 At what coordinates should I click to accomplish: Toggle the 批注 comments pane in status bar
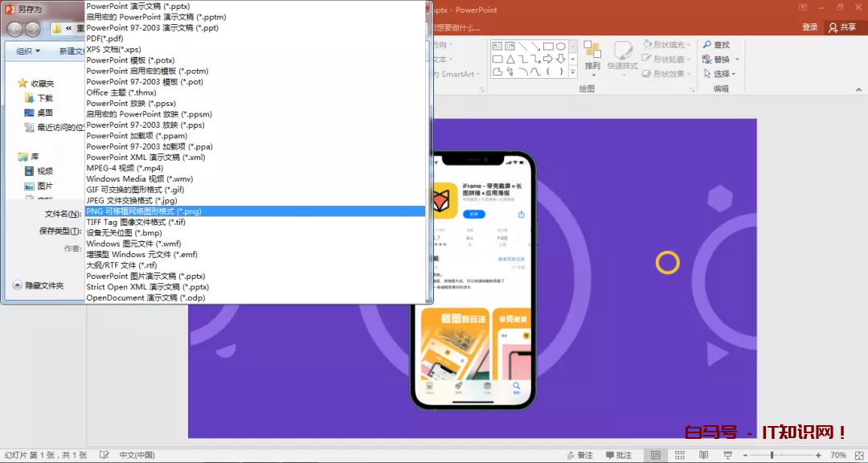pos(617,456)
